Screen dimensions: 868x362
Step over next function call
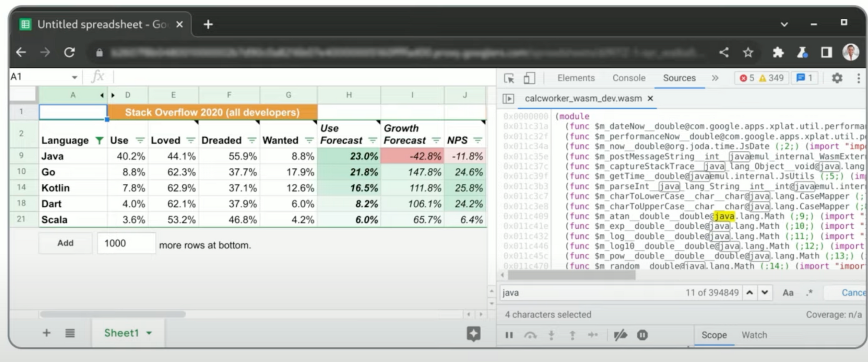pyautogui.click(x=530, y=335)
